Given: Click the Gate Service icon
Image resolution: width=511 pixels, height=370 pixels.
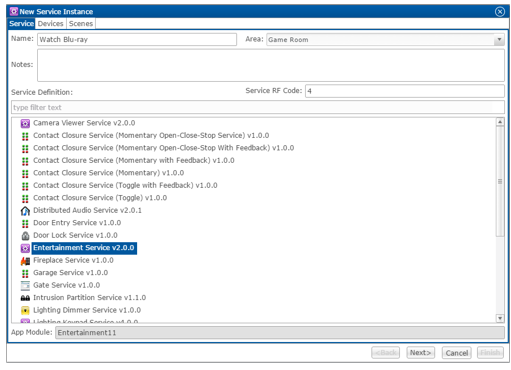Looking at the screenshot, I should point(25,286).
